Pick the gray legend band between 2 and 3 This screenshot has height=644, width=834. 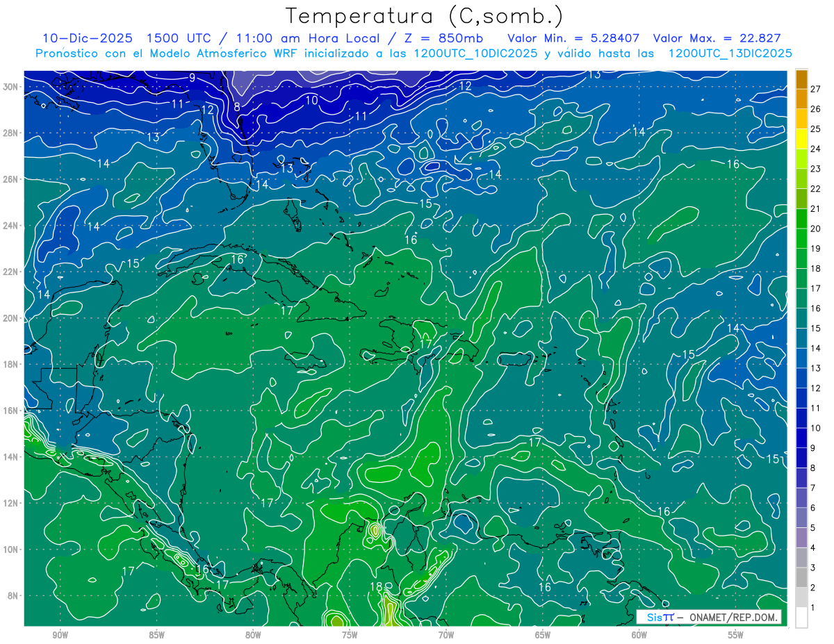801,578
